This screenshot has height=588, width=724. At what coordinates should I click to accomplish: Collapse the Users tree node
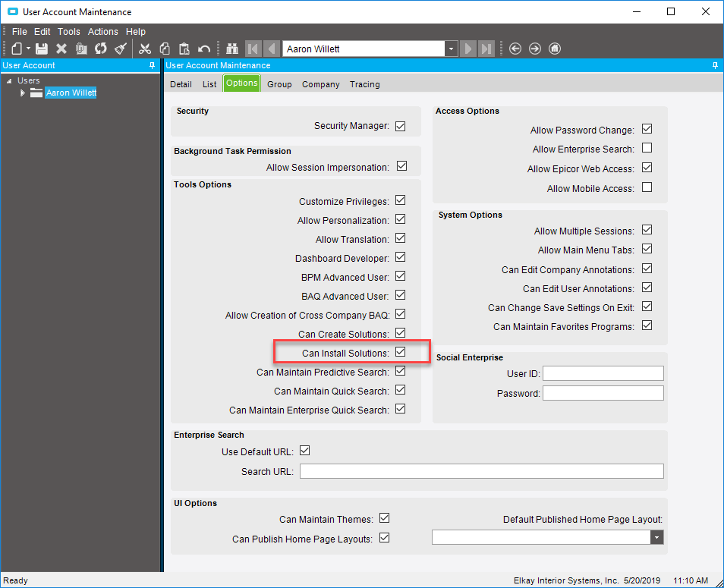(x=9, y=80)
